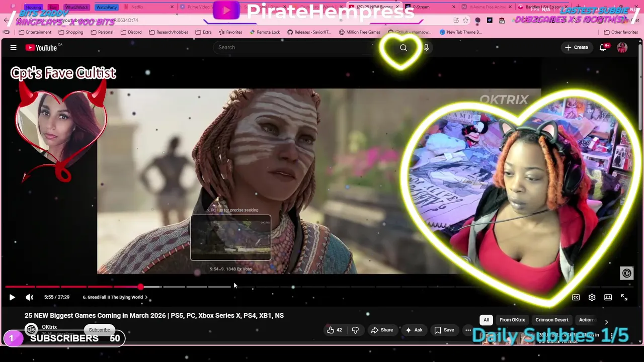
Task: Click the Create button
Action: point(576,47)
